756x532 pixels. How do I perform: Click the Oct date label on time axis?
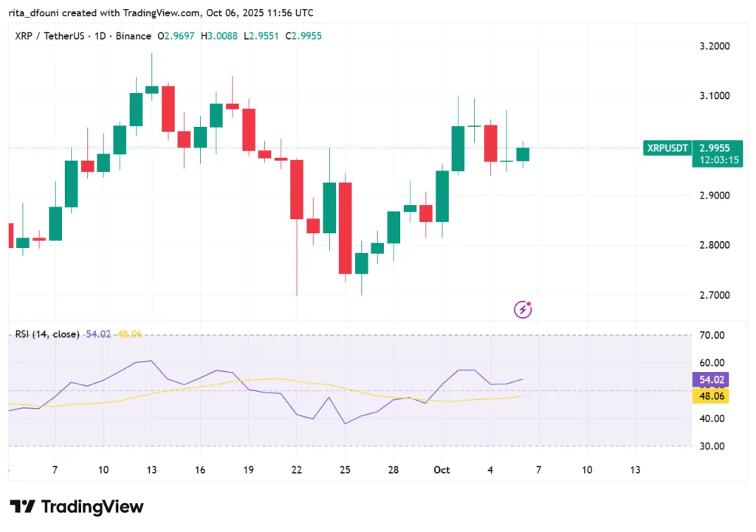(441, 470)
